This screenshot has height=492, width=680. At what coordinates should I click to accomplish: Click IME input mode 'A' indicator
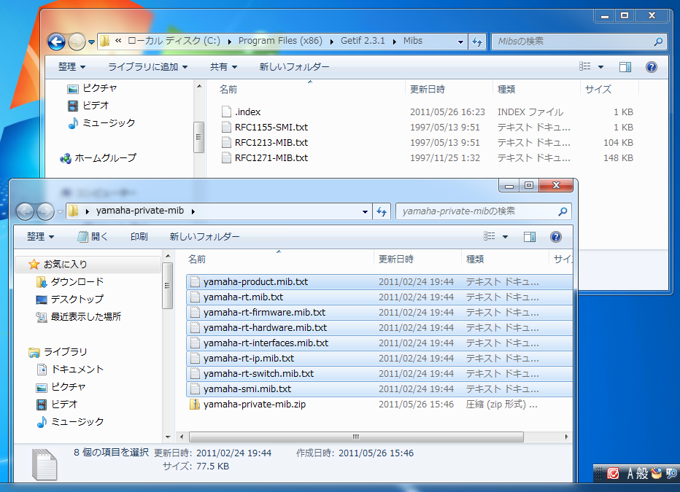coord(630,473)
